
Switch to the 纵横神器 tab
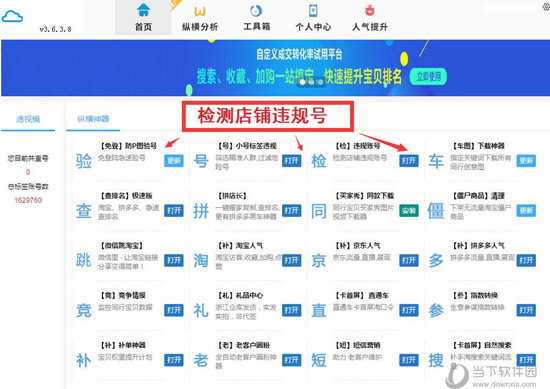[93, 119]
